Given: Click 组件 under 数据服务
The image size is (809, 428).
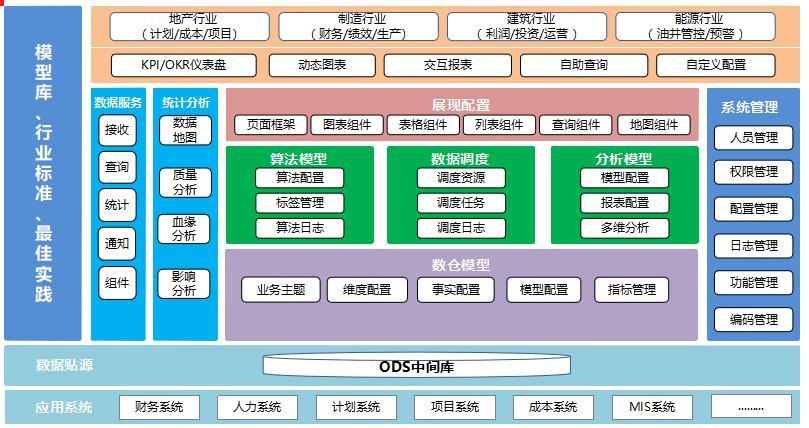Looking at the screenshot, I should click(117, 283).
